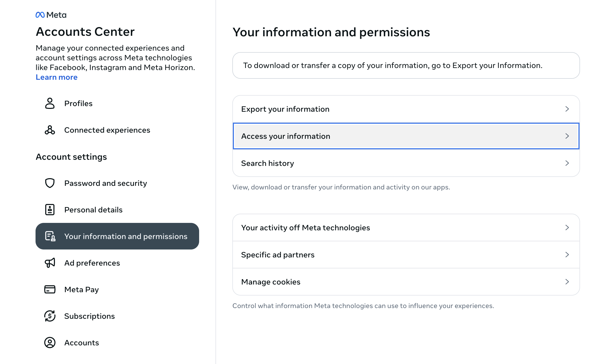Select Personal details in sidebar
The height and width of the screenshot is (364, 614).
click(x=93, y=210)
